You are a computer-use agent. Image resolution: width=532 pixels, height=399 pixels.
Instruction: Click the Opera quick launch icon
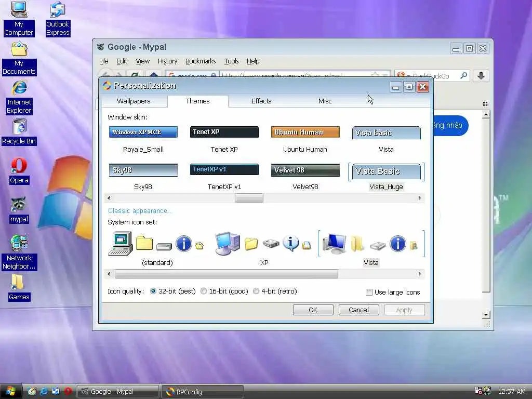point(68,391)
